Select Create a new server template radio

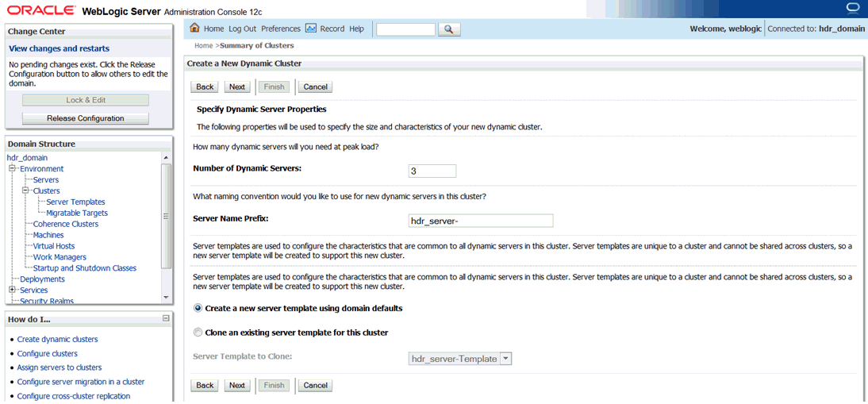click(198, 308)
